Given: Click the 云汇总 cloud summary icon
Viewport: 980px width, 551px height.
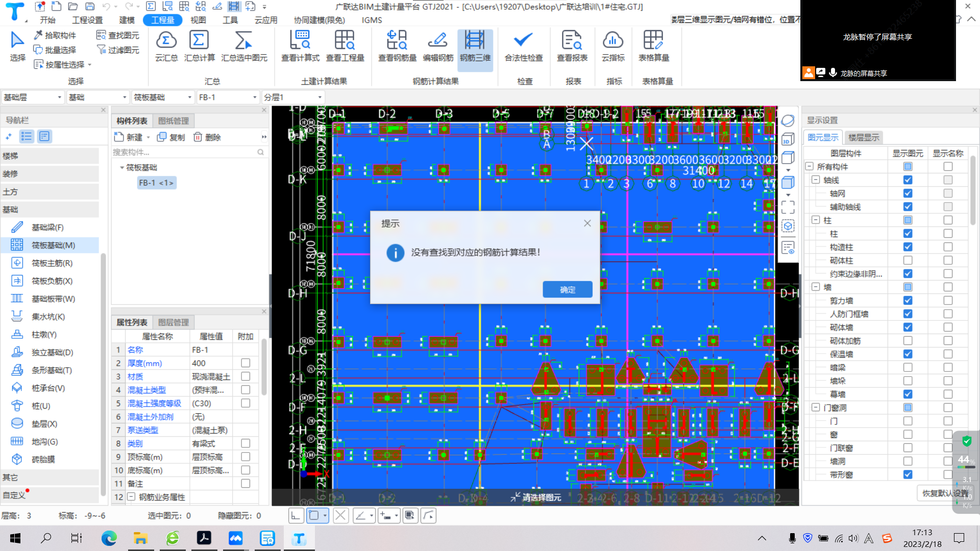Looking at the screenshot, I should click(166, 46).
